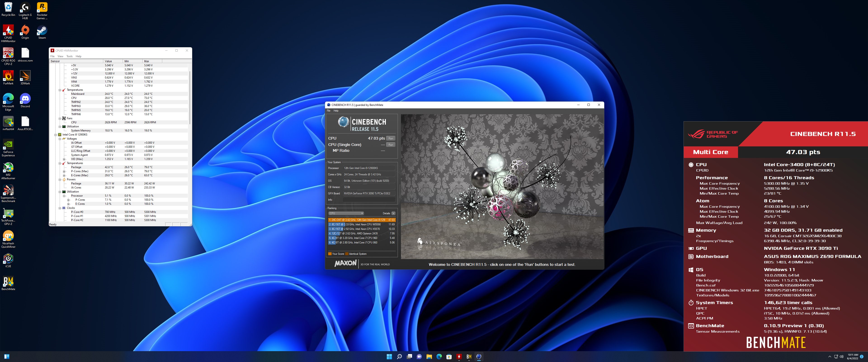
Task: Open taskbar Search
Action: [x=399, y=357]
